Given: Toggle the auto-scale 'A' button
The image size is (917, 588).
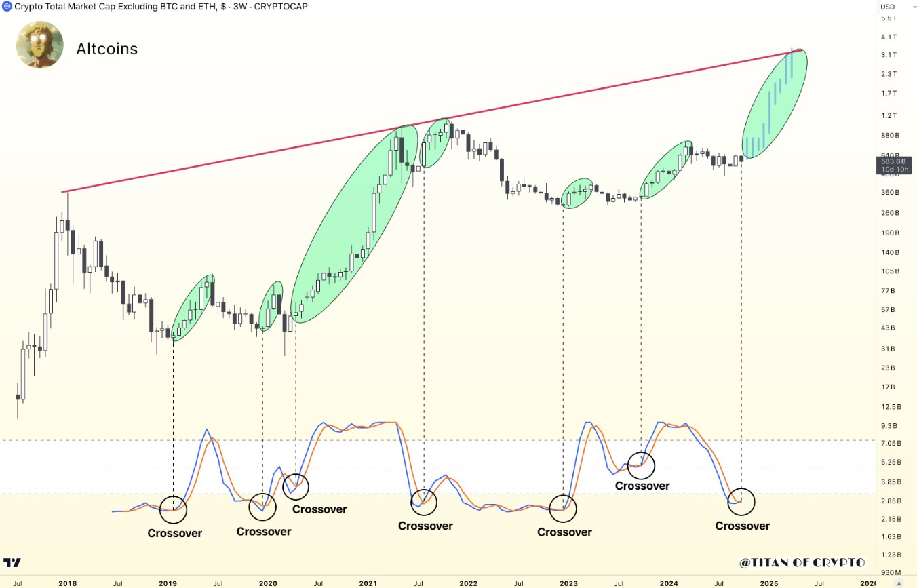Looking at the screenshot, I should (x=898, y=583).
